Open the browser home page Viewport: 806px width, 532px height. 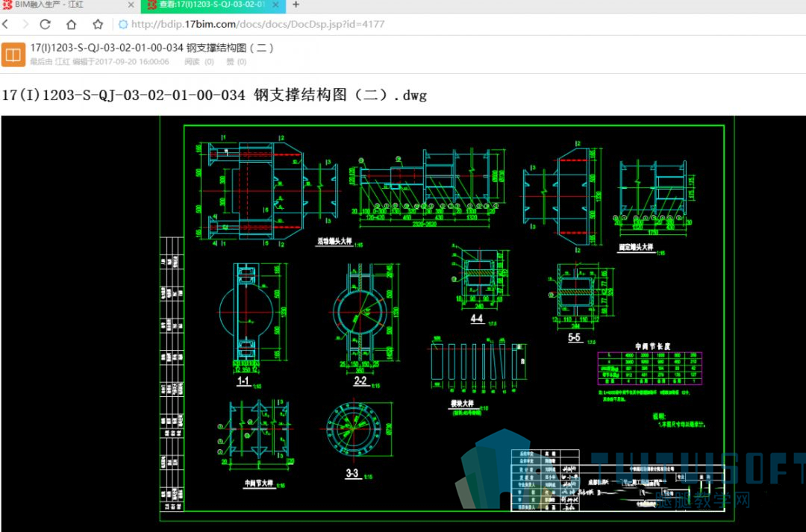(x=72, y=24)
